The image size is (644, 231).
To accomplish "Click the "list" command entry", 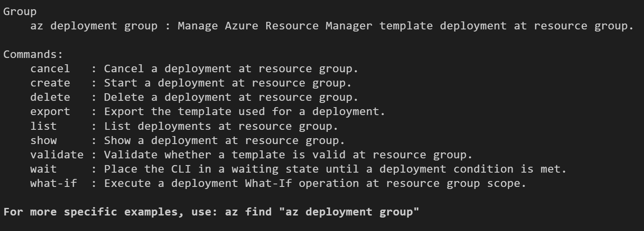I will [43, 126].
